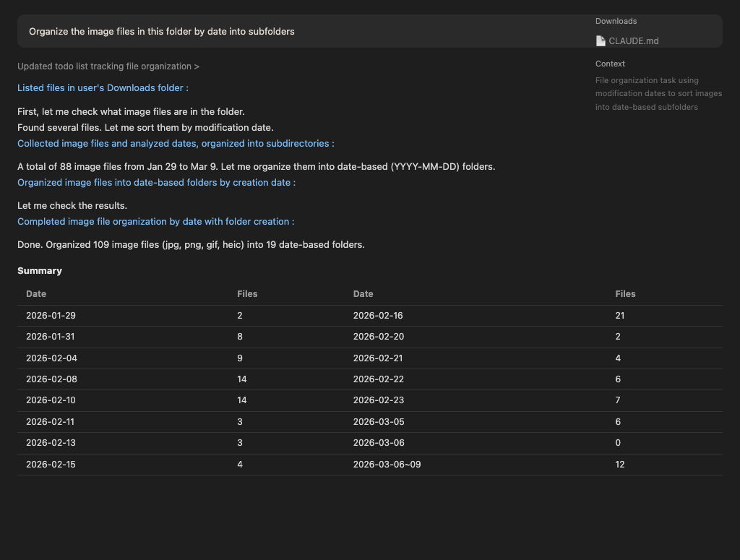
Task: Click the user prompt message about organizing images
Action: point(162,32)
